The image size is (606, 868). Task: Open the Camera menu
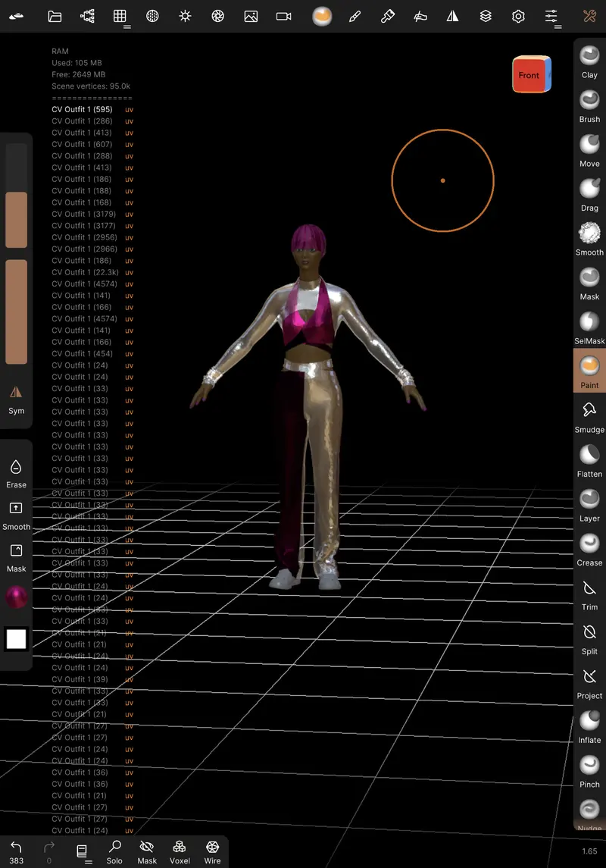[283, 16]
